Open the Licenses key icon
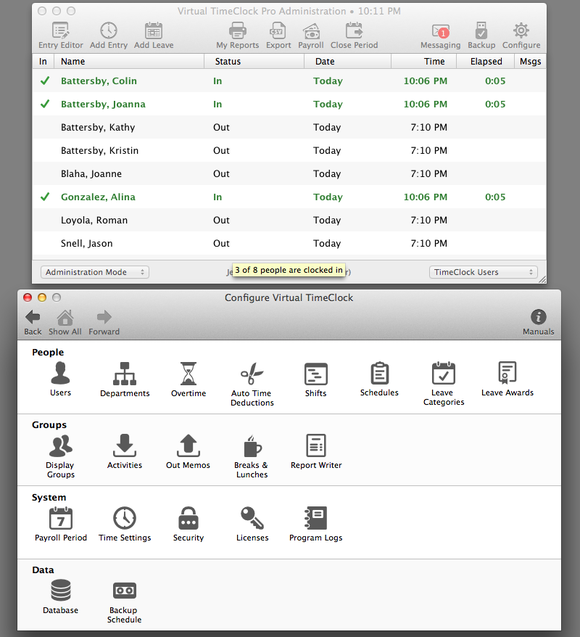 pos(252,518)
